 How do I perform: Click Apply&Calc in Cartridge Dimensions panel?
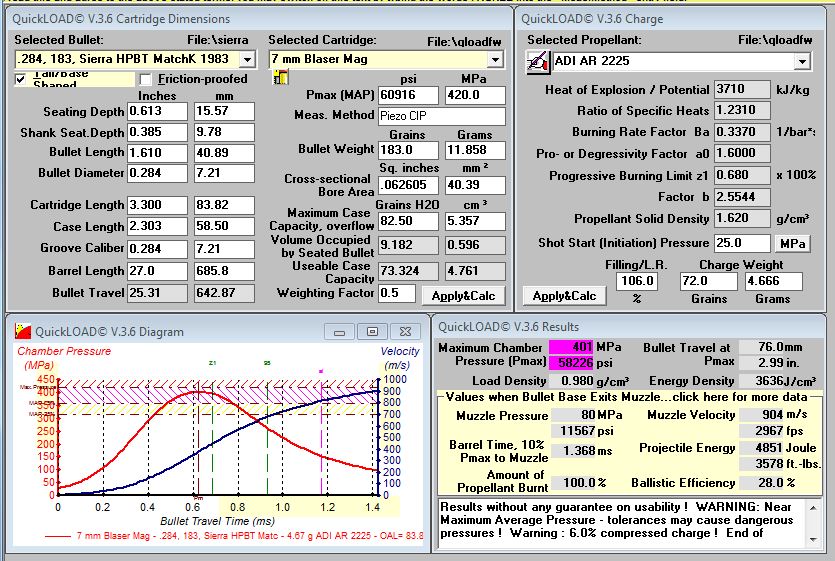coord(463,296)
